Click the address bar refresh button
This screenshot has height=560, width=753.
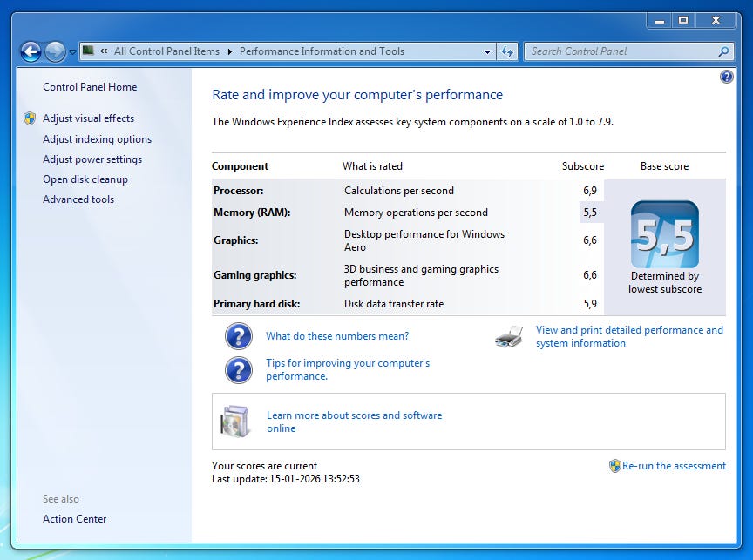click(x=507, y=51)
